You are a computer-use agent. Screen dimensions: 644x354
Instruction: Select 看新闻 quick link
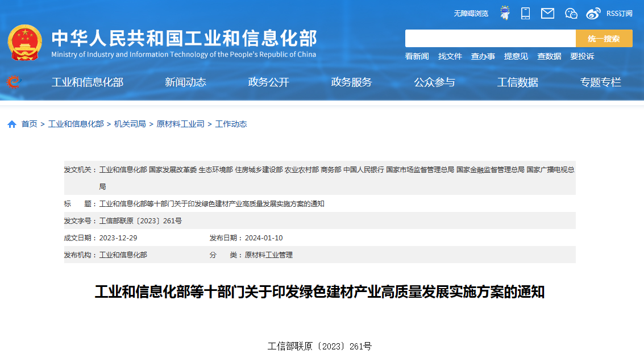point(417,56)
